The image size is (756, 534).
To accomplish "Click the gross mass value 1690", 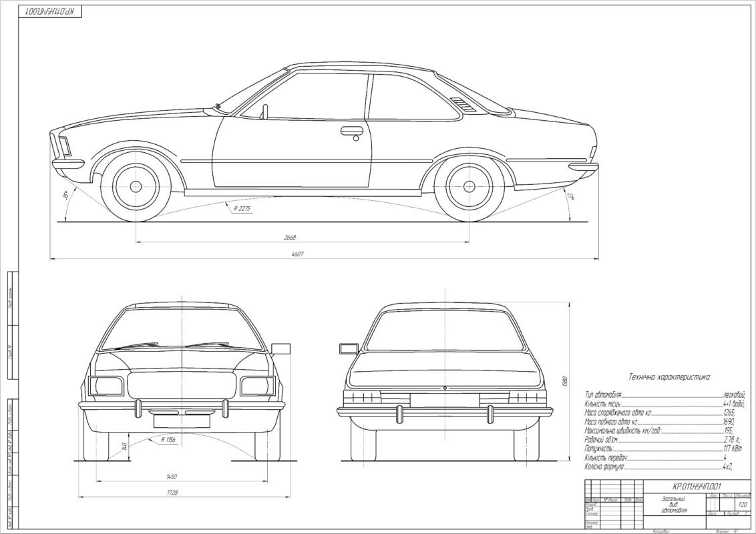I will pyautogui.click(x=729, y=422).
